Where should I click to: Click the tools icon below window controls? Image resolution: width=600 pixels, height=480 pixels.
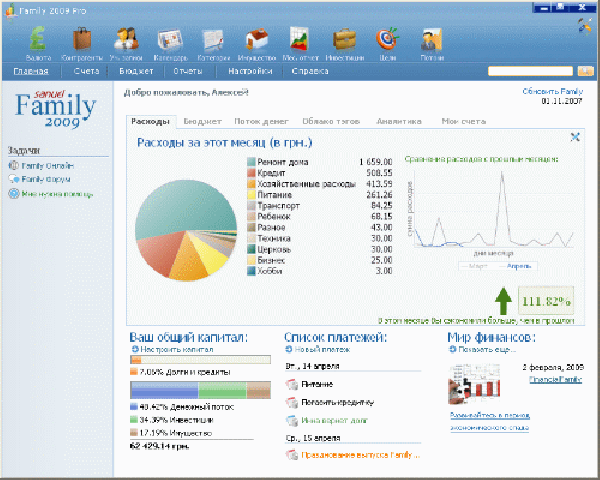[585, 26]
